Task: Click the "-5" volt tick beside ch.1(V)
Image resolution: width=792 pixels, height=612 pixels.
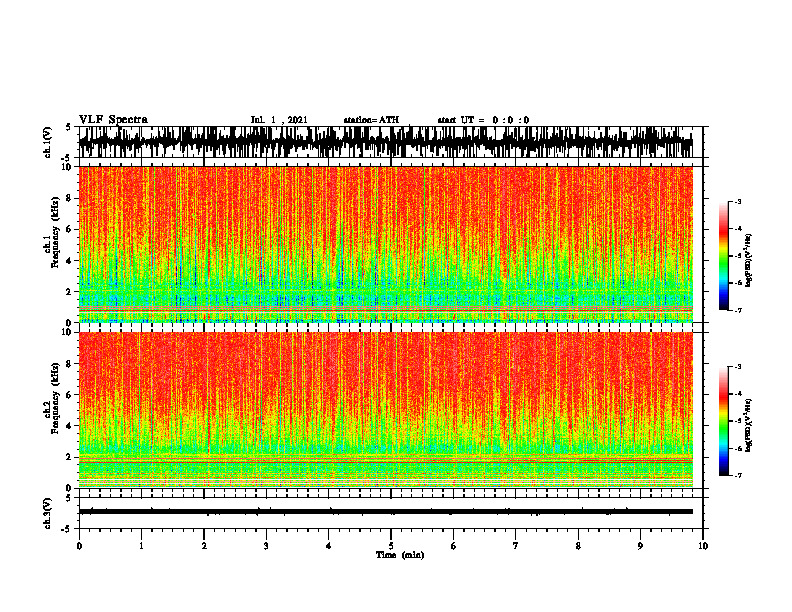Action: [67, 158]
